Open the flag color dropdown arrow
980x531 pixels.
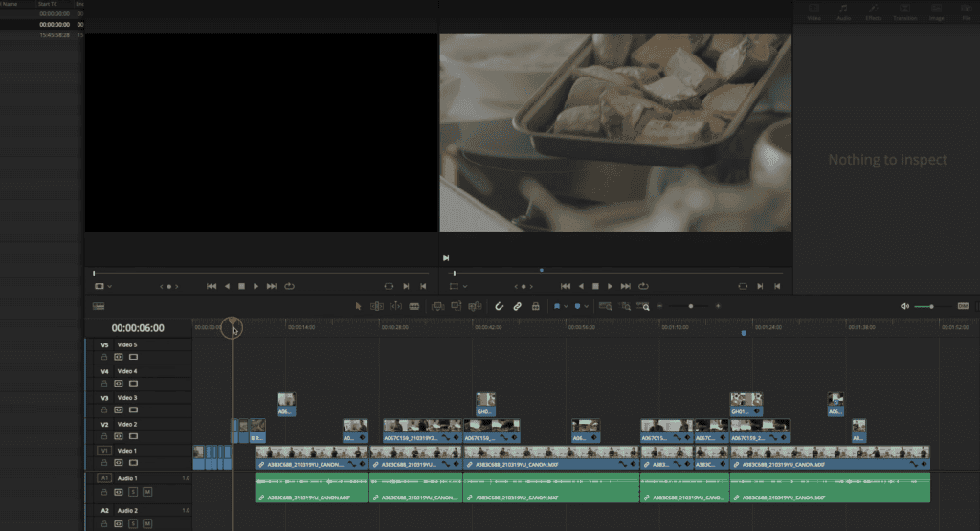click(x=567, y=306)
